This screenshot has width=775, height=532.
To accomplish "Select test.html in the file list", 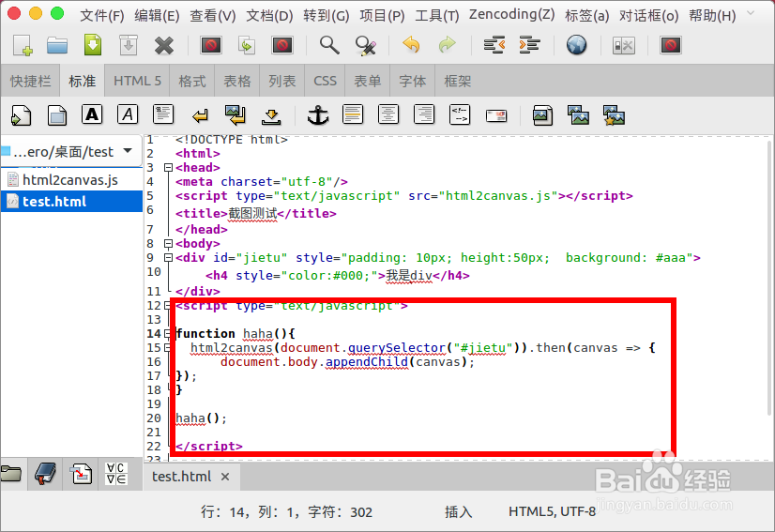I will 71,201.
